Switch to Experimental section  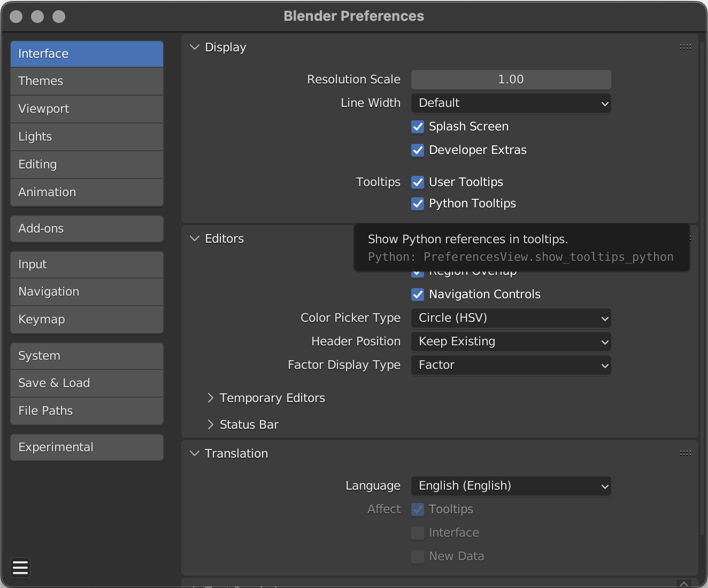87,447
